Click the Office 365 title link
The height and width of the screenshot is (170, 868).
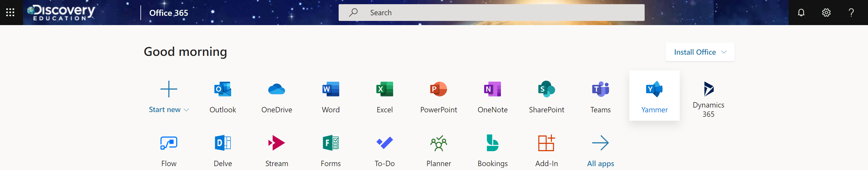coord(169,13)
